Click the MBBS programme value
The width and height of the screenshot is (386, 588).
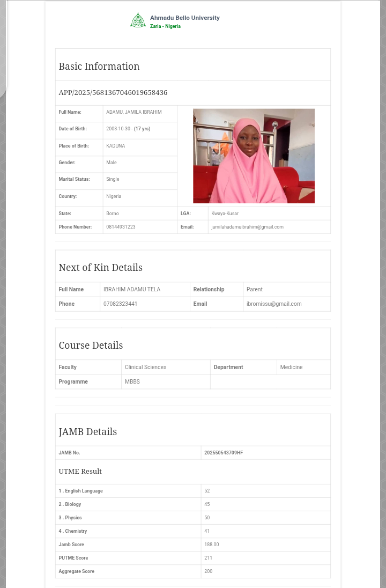(x=132, y=381)
